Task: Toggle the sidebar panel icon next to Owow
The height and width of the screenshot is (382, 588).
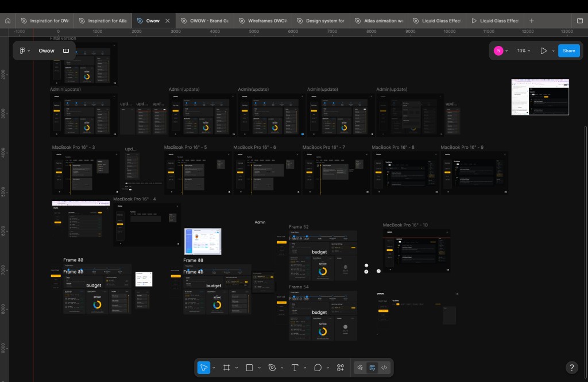Action: [66, 51]
